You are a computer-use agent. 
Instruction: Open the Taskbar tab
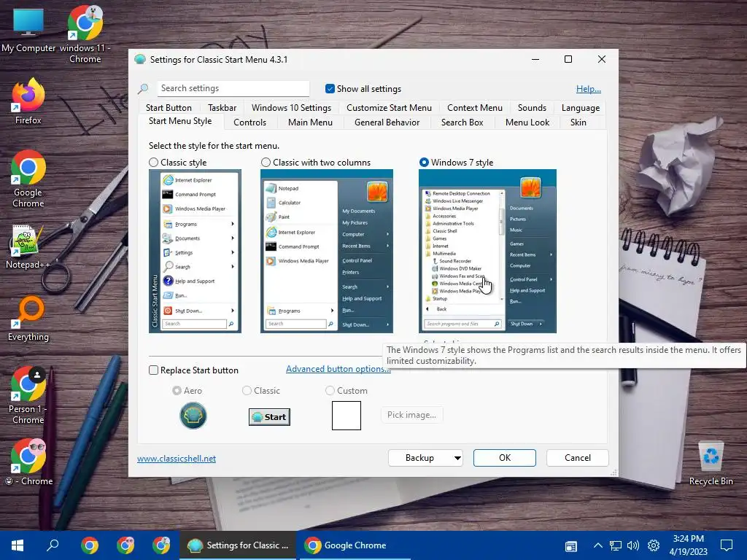pos(222,108)
